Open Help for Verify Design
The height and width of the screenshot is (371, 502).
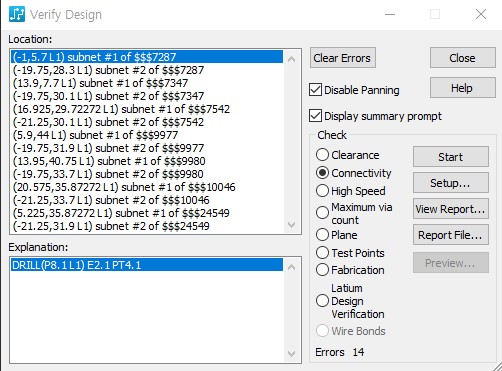tap(462, 88)
